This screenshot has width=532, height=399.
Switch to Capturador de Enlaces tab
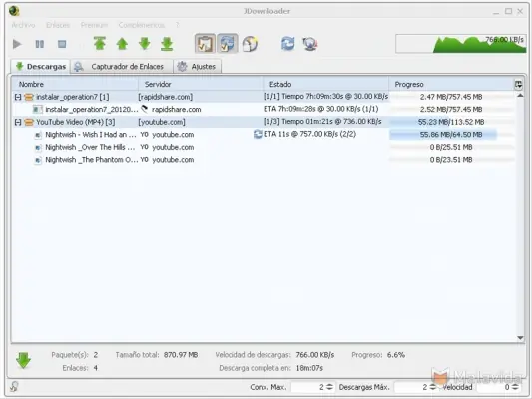point(122,67)
